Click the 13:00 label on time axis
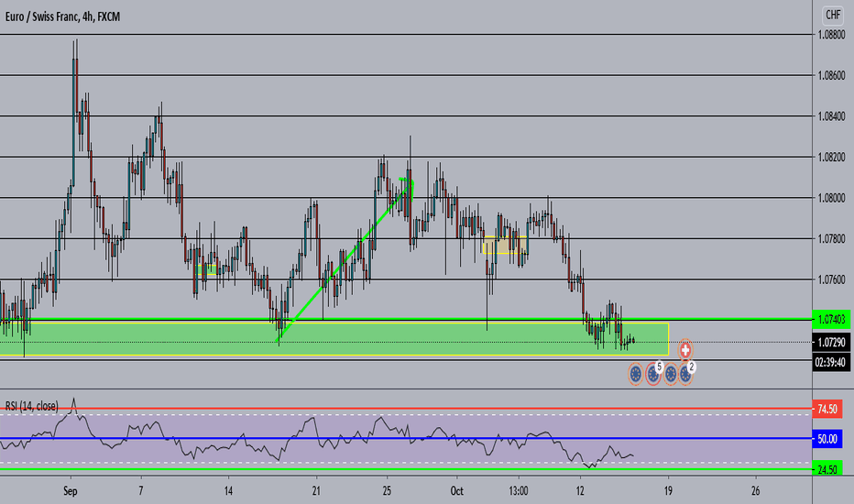 point(519,491)
